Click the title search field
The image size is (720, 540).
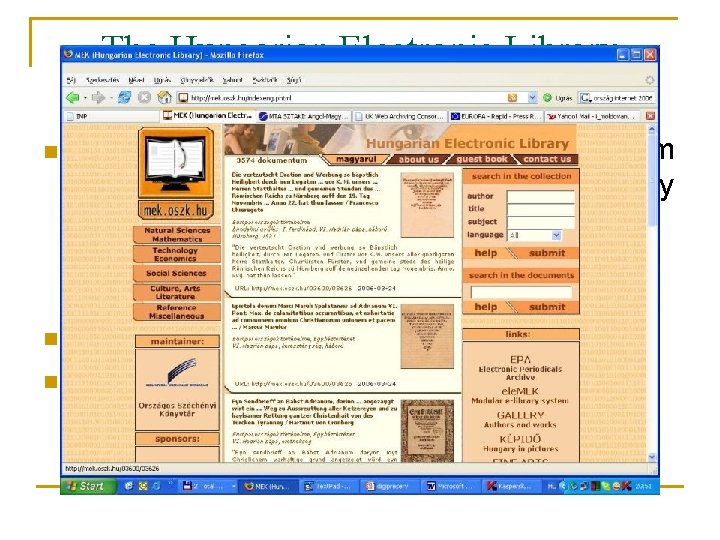540,210
